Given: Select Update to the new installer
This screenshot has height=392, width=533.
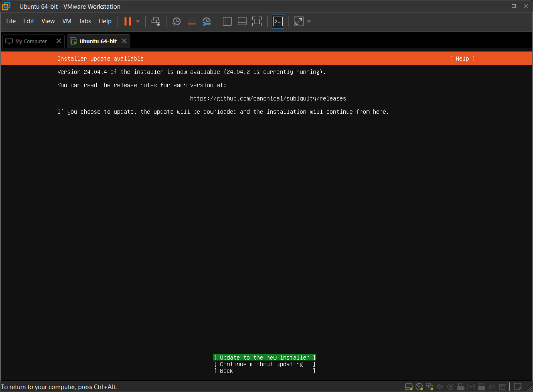Looking at the screenshot, I should coord(264,358).
